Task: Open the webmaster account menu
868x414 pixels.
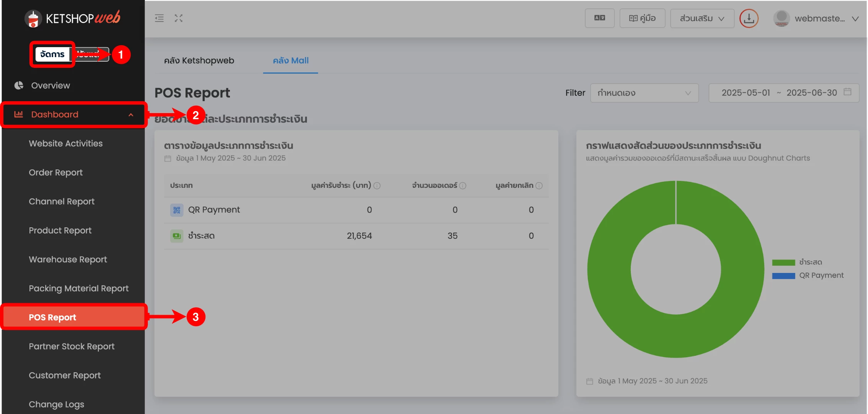Action: (816, 18)
